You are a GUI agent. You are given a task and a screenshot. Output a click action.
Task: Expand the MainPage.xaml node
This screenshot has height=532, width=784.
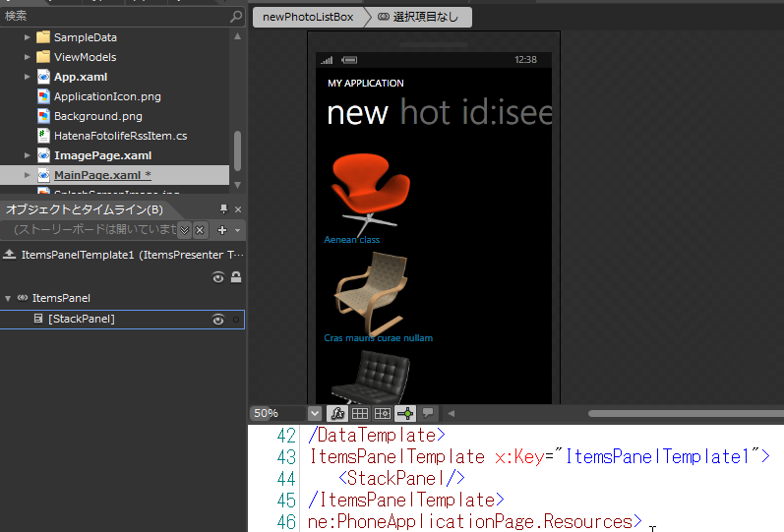point(27,175)
